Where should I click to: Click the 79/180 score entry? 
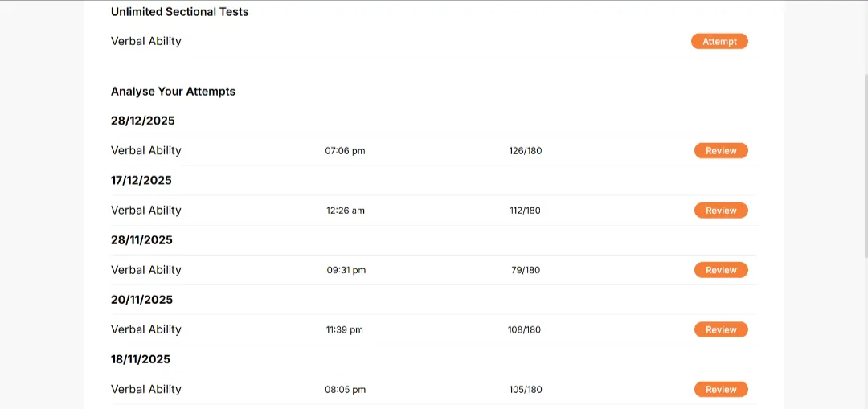point(526,270)
